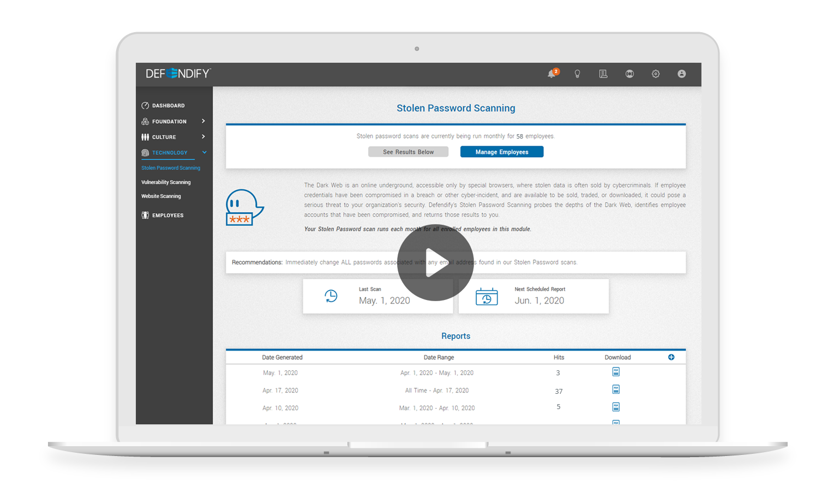Click the Last Scan clock icon
This screenshot has width=840, height=504.
331,296
